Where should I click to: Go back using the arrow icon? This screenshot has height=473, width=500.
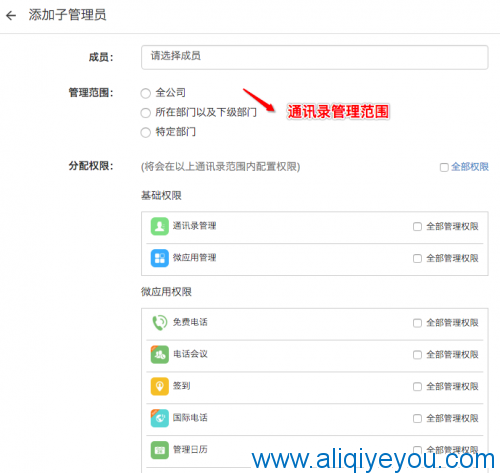pos(11,15)
